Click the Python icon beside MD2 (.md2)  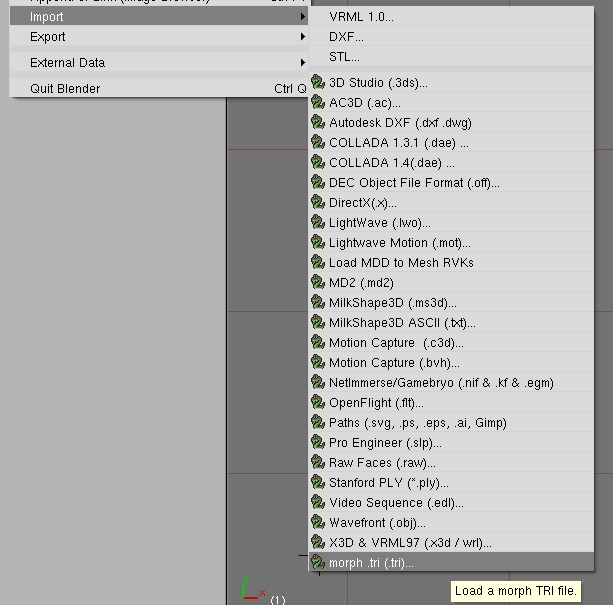(x=319, y=283)
